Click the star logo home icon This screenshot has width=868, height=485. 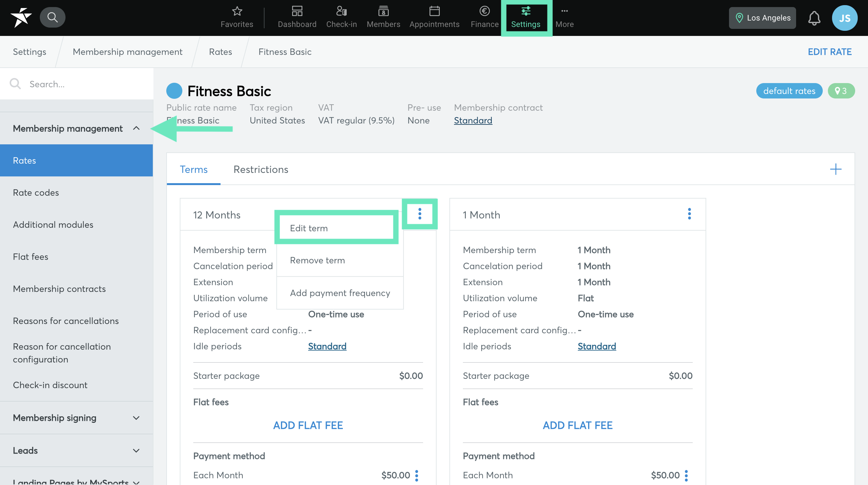[x=21, y=18]
